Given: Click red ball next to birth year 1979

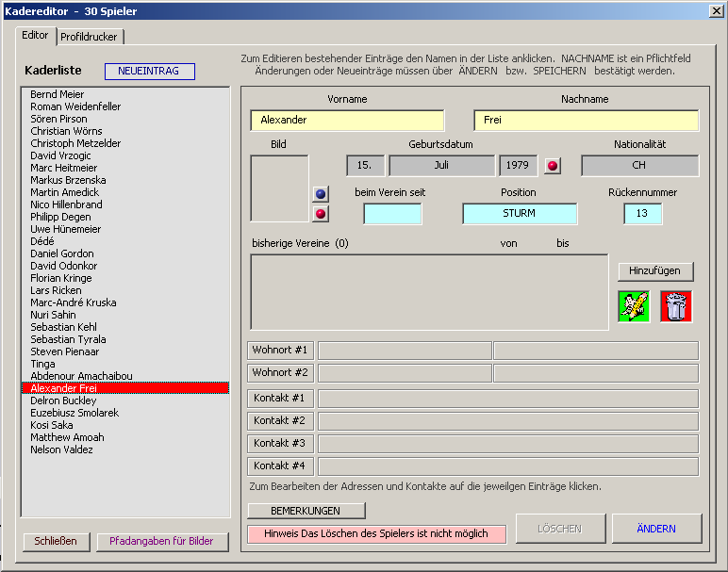Looking at the screenshot, I should [x=553, y=166].
